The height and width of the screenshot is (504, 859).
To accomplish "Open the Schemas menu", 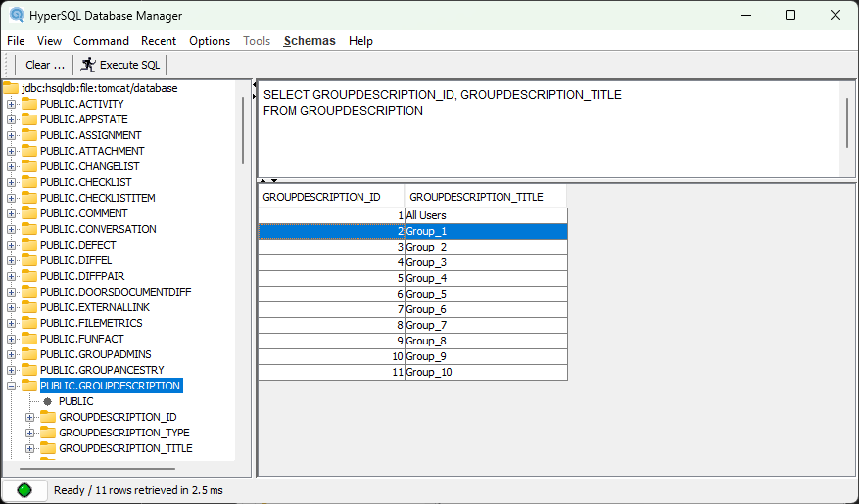I will tap(310, 41).
